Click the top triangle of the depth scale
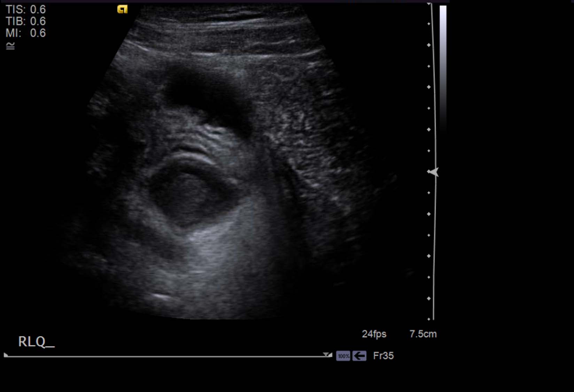Image resolution: width=574 pixels, height=392 pixels. 429,4
